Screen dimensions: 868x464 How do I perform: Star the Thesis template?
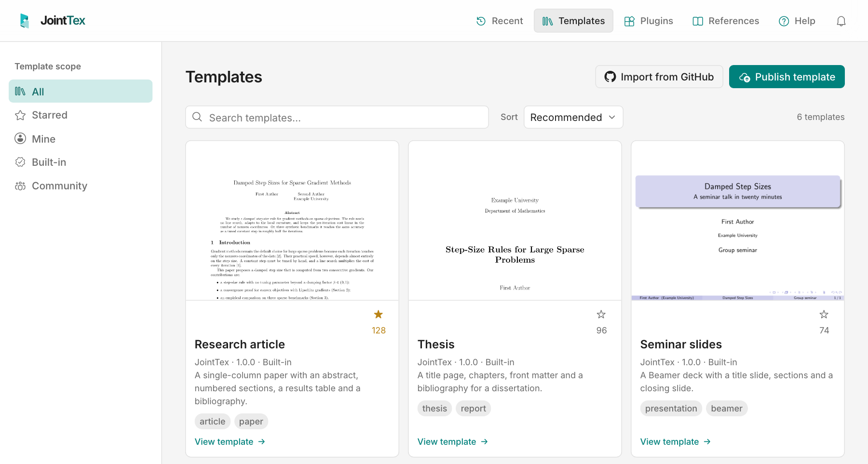pyautogui.click(x=601, y=315)
